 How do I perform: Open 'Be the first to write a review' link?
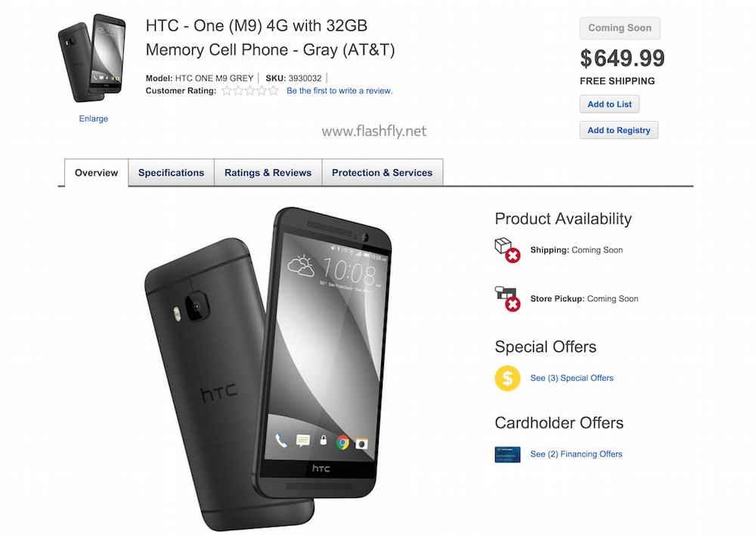[x=339, y=91]
